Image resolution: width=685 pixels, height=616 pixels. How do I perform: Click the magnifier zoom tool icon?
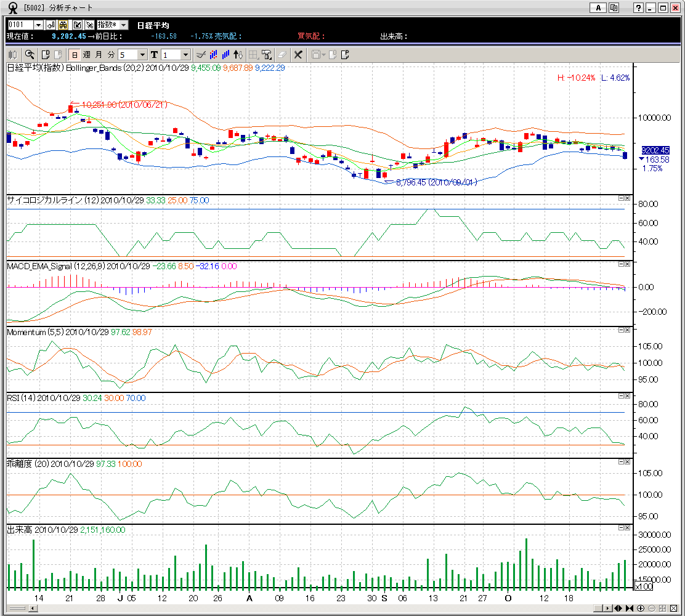point(30,54)
